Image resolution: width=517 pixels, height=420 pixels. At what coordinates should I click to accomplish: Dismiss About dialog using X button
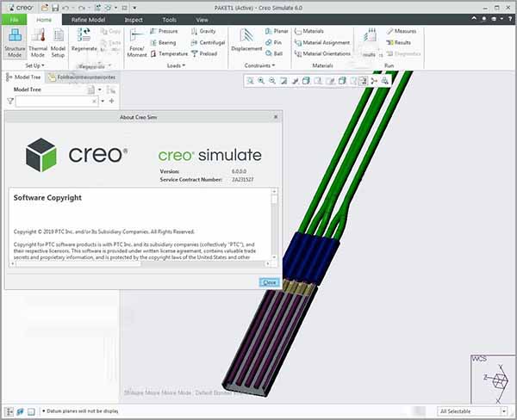pos(276,117)
